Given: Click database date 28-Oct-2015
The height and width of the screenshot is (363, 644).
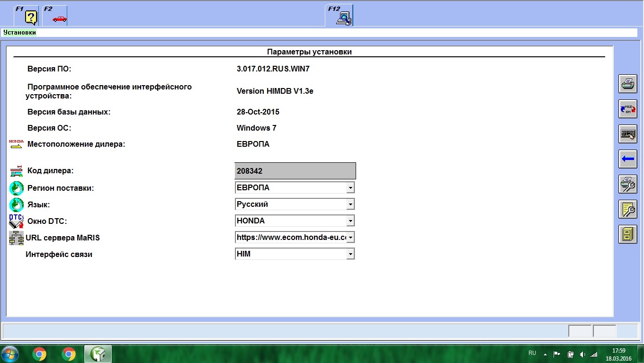Looking at the screenshot, I should point(258,112).
